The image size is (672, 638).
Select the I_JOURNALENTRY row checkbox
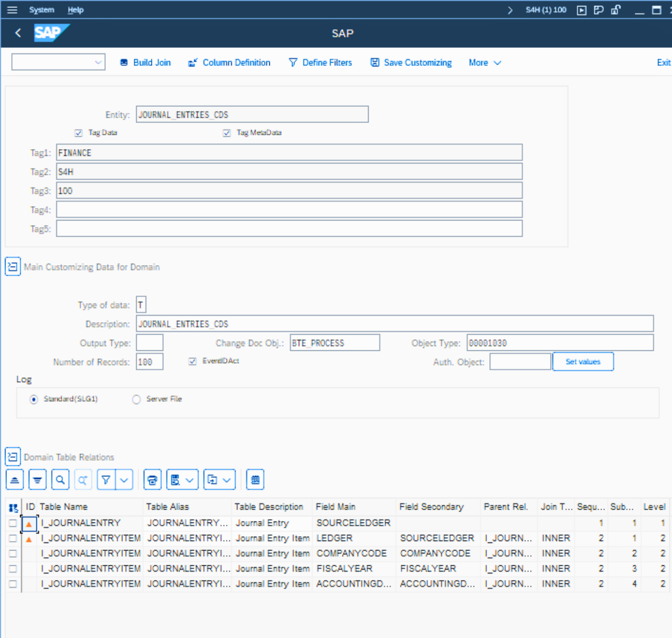tap(13, 523)
